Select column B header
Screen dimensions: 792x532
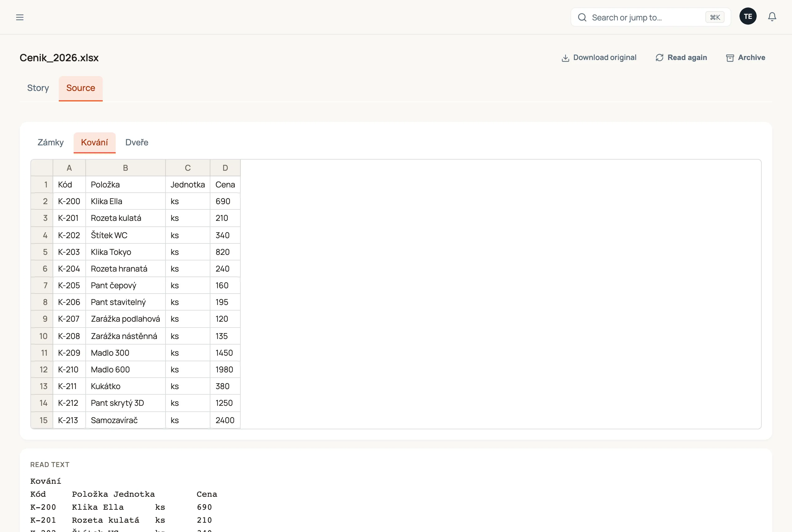pos(126,168)
